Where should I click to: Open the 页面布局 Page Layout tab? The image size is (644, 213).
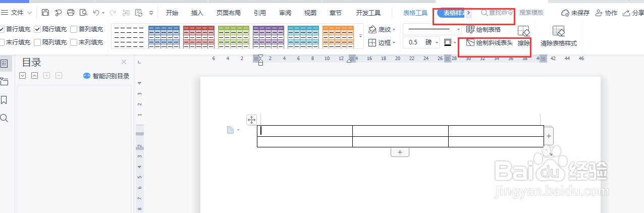(x=229, y=13)
